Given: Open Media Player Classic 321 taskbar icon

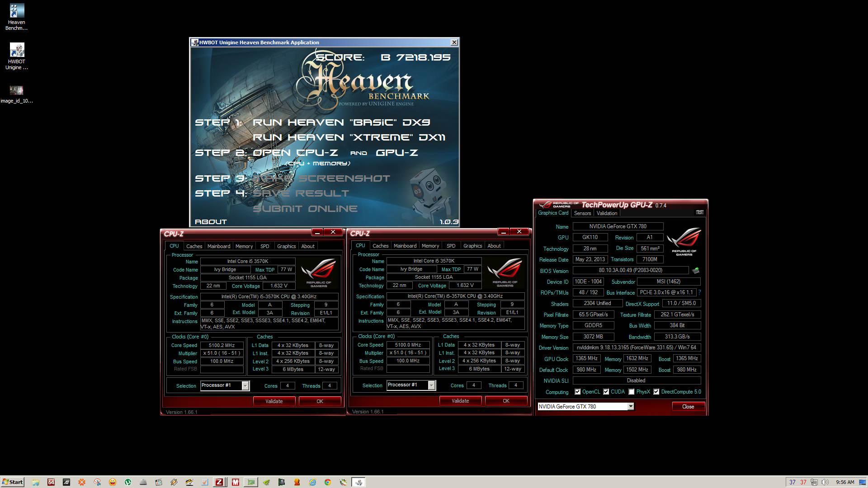Looking at the screenshot, I should point(159,482).
